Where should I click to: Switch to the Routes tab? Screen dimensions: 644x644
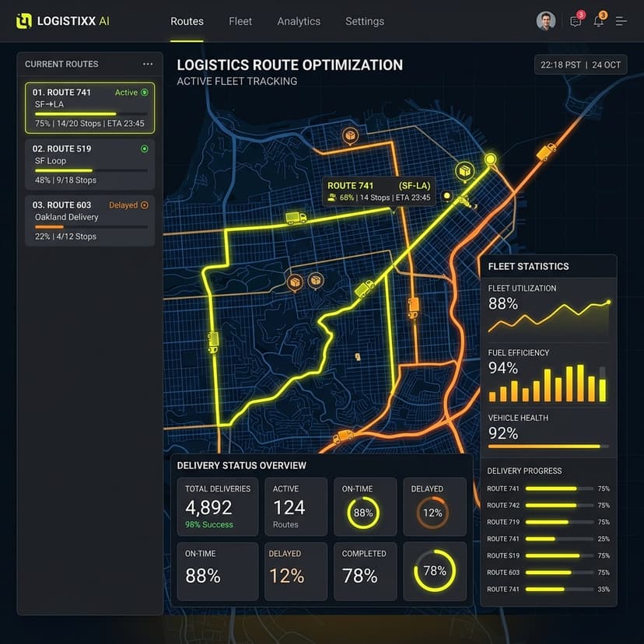click(187, 21)
